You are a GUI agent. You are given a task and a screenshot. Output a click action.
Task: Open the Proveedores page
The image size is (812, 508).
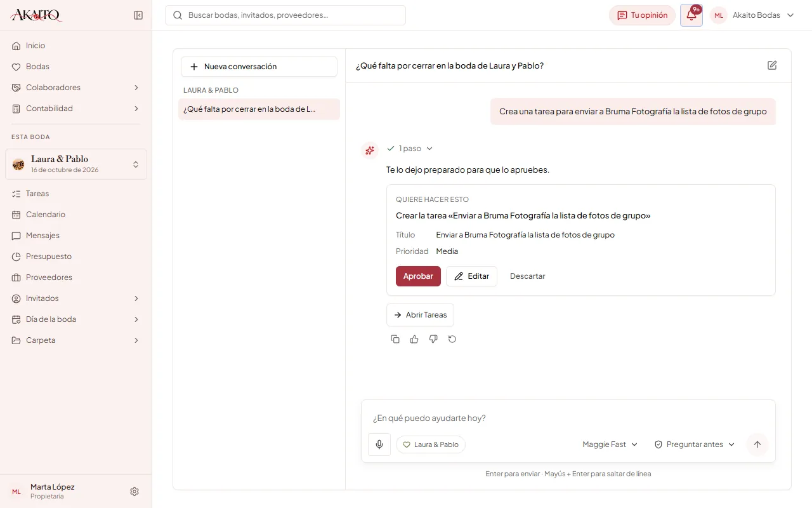(76, 277)
